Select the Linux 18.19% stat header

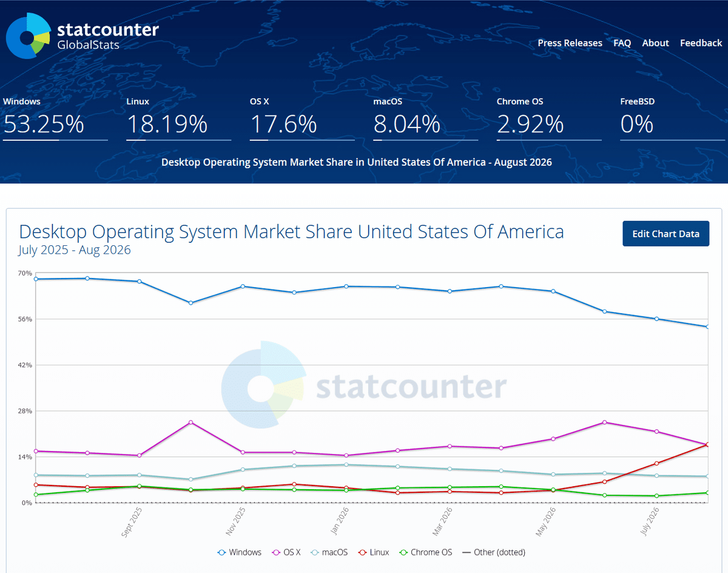point(178,118)
